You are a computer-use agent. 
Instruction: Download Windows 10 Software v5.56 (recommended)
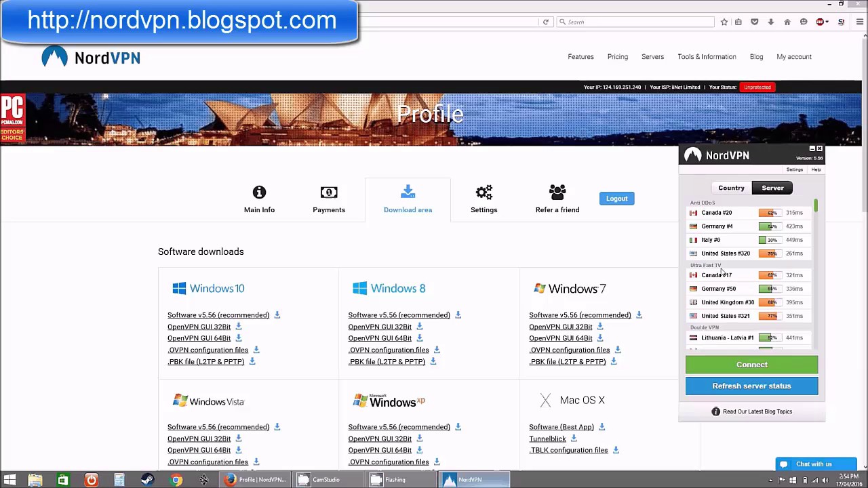218,315
